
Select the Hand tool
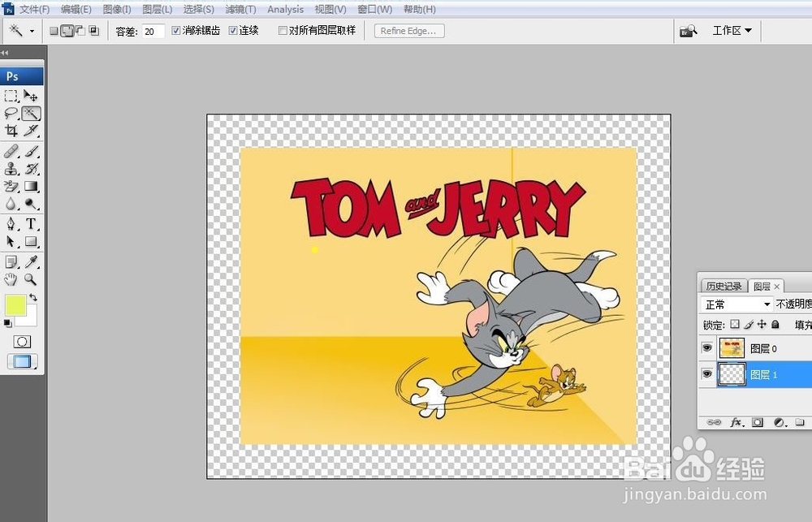[x=11, y=279]
